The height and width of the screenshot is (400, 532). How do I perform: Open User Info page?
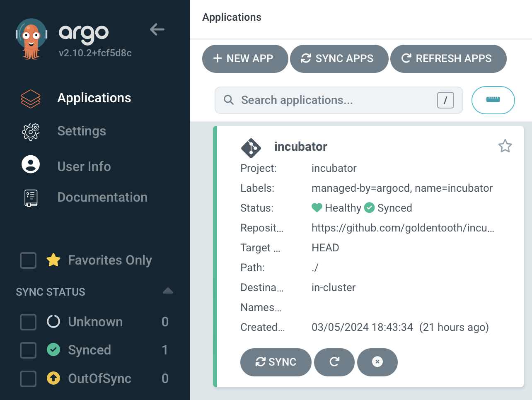point(84,166)
